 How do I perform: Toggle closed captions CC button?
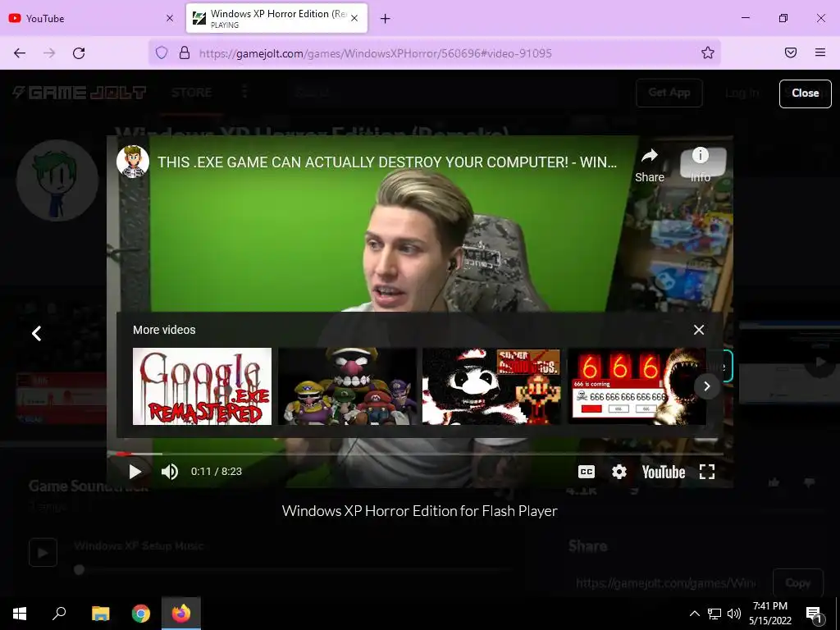(586, 472)
